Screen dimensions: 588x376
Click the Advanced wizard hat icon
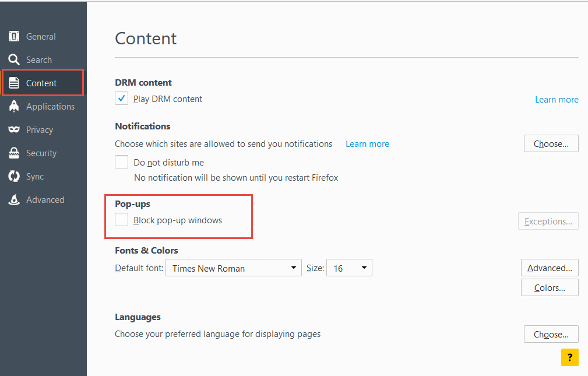click(14, 199)
